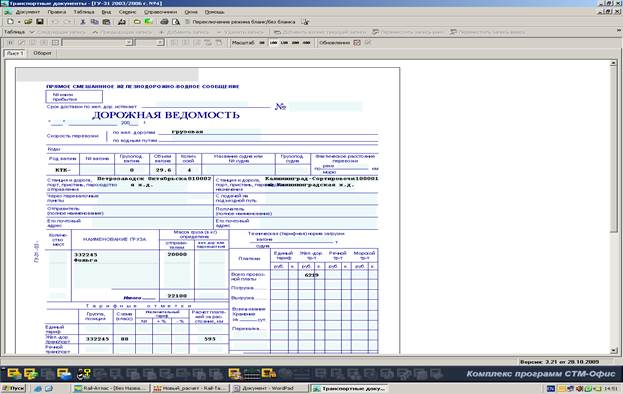Click wagon type cell 'КТК-'

click(x=63, y=170)
